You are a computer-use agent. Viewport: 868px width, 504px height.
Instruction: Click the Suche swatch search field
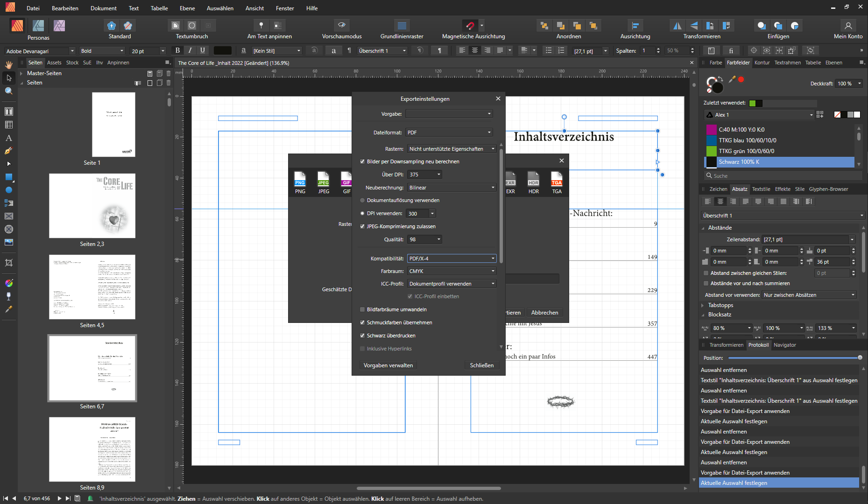783,176
